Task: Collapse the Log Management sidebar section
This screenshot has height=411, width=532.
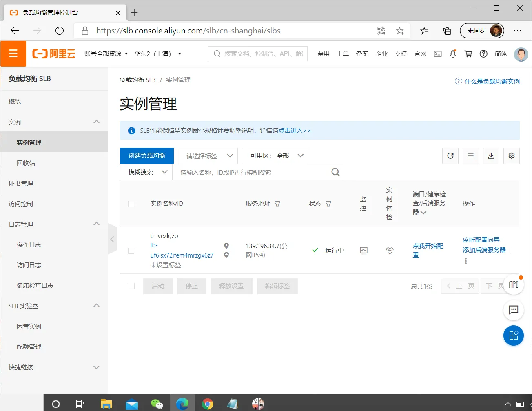Action: click(96, 224)
